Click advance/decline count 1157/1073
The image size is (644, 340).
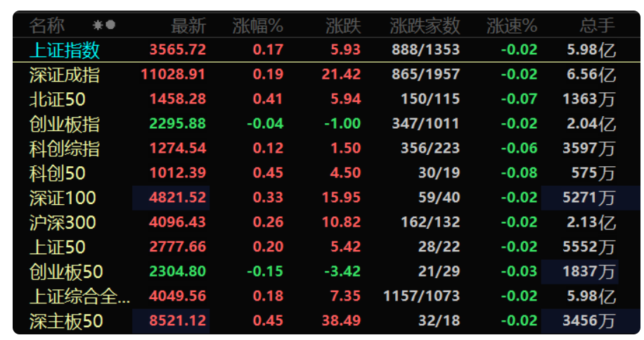coord(421,296)
